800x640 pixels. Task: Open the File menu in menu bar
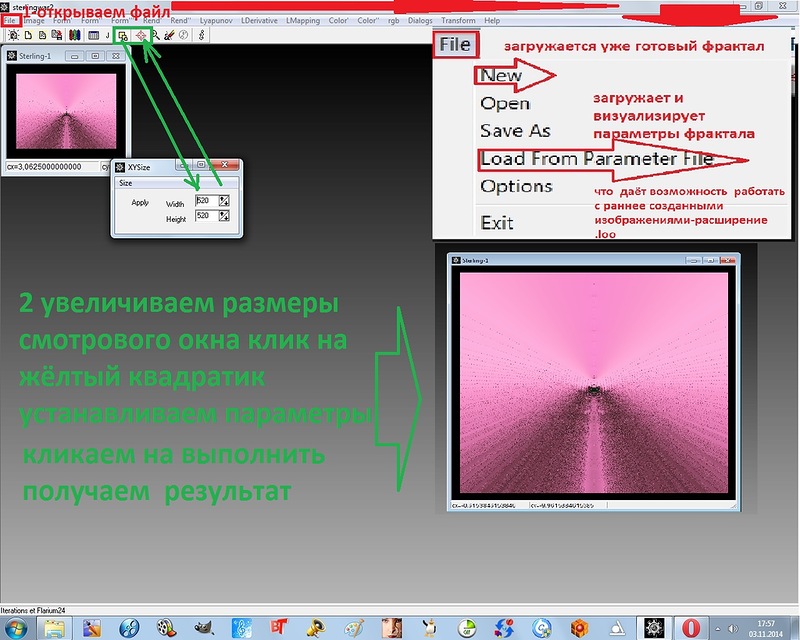click(x=10, y=20)
